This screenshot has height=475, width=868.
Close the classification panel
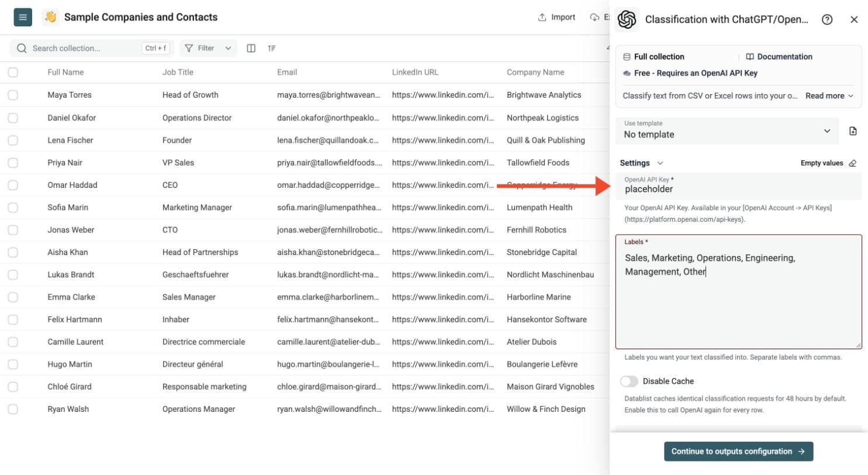[854, 19]
